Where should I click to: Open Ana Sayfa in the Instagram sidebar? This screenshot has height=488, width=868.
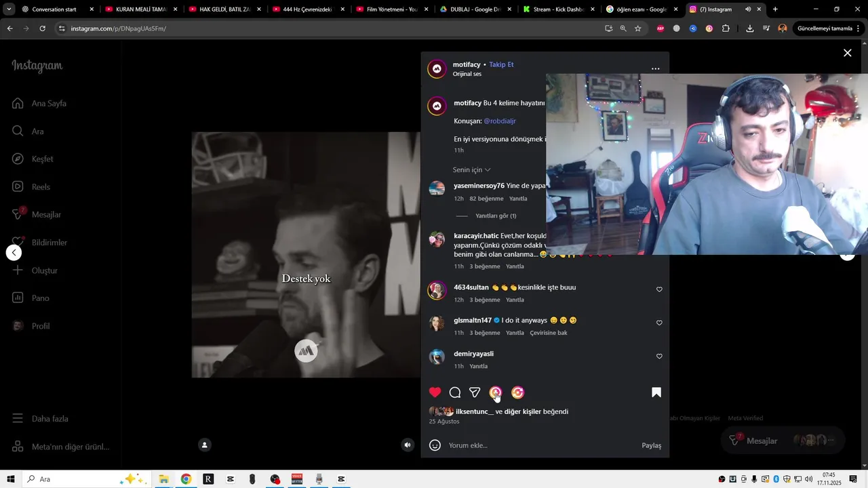(x=39, y=104)
